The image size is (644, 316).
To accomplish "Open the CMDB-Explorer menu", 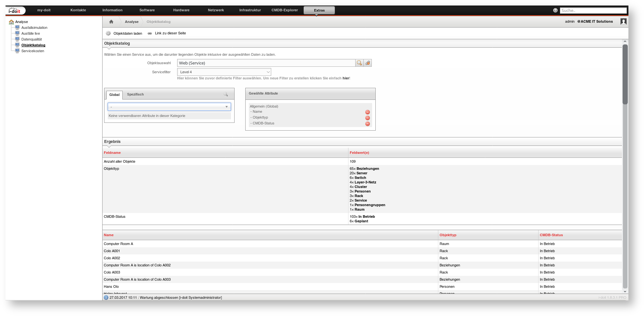I will [285, 10].
